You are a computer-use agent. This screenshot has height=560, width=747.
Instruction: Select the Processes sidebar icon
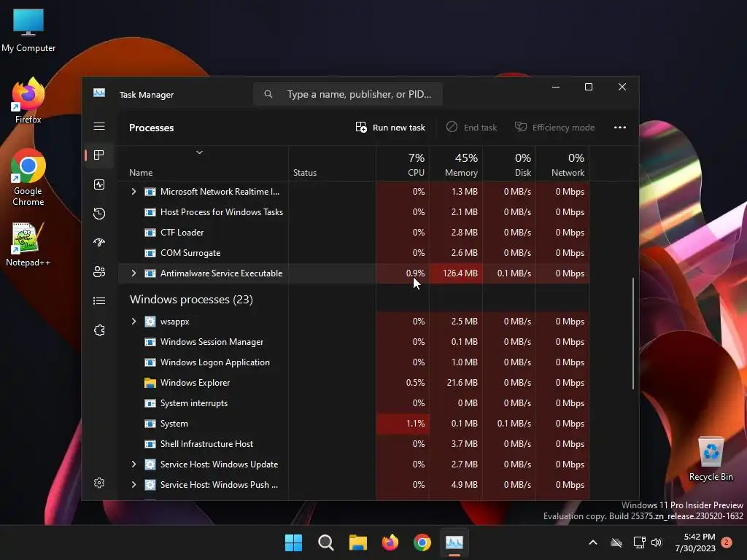(x=99, y=155)
